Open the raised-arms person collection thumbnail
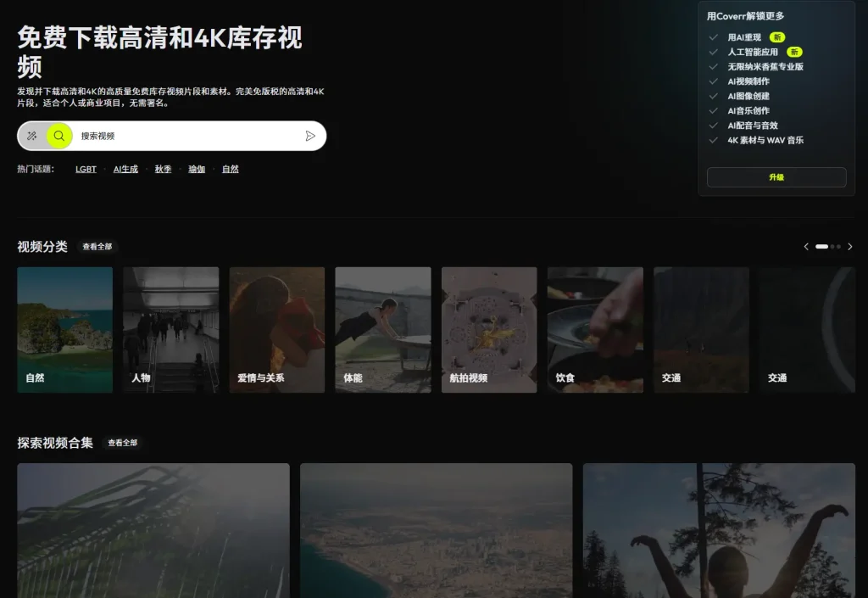Viewport: 868px width, 598px height. [x=719, y=530]
